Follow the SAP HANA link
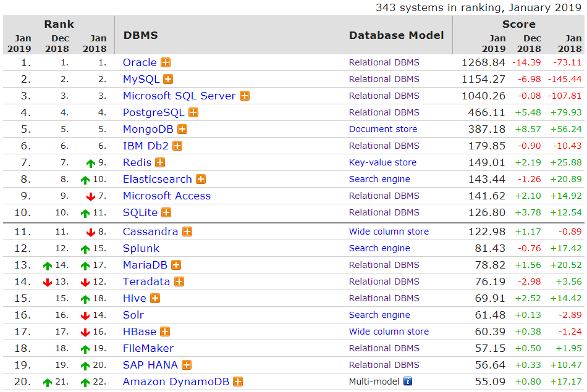The width and height of the screenshot is (587, 392). (150, 365)
